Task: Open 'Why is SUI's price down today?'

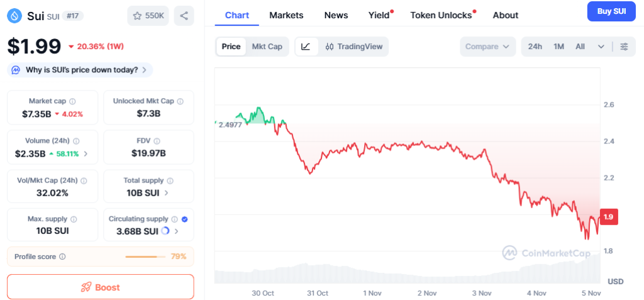Action: pyautogui.click(x=80, y=70)
